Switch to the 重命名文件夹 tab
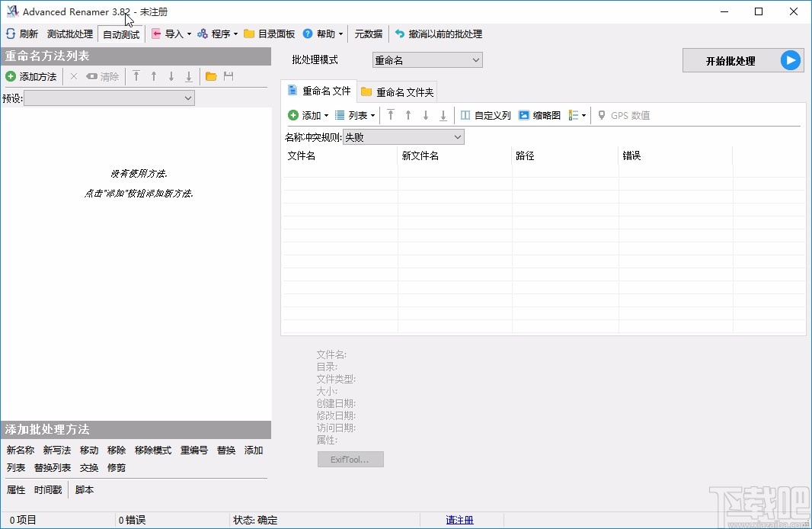The width and height of the screenshot is (812, 529). click(397, 91)
